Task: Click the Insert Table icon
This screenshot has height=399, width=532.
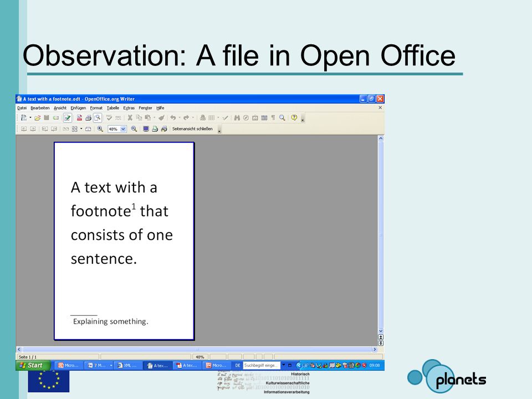Action: pyautogui.click(x=212, y=117)
